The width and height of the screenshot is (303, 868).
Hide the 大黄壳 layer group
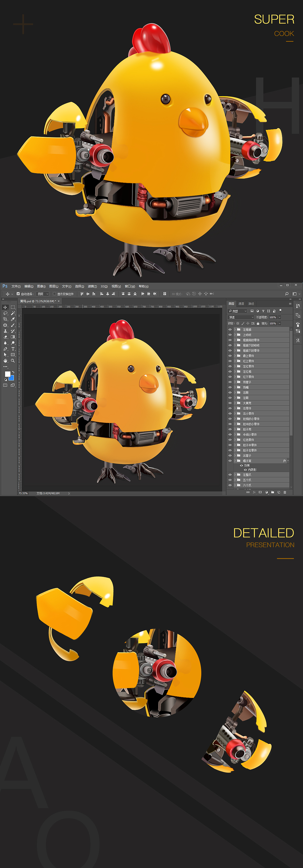[230, 403]
